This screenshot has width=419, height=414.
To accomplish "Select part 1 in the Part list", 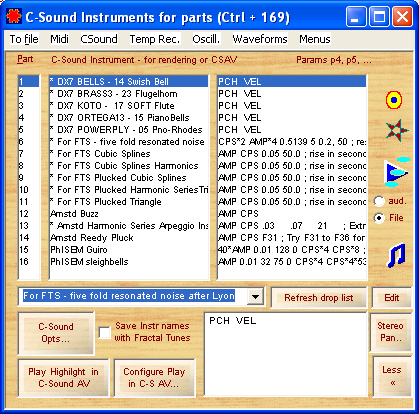I will (x=29, y=82).
